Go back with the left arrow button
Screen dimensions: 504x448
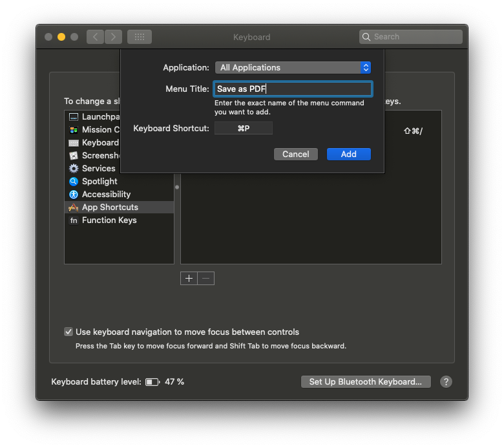(x=95, y=37)
